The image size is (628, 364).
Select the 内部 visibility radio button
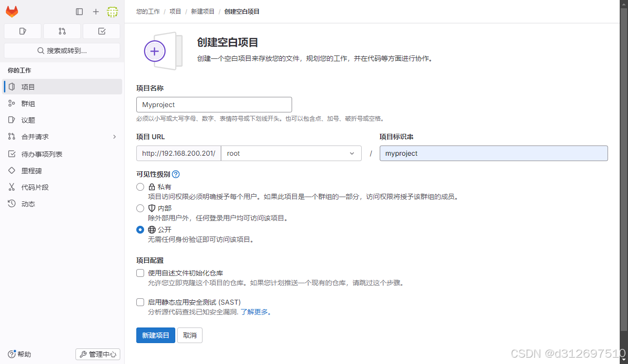140,208
